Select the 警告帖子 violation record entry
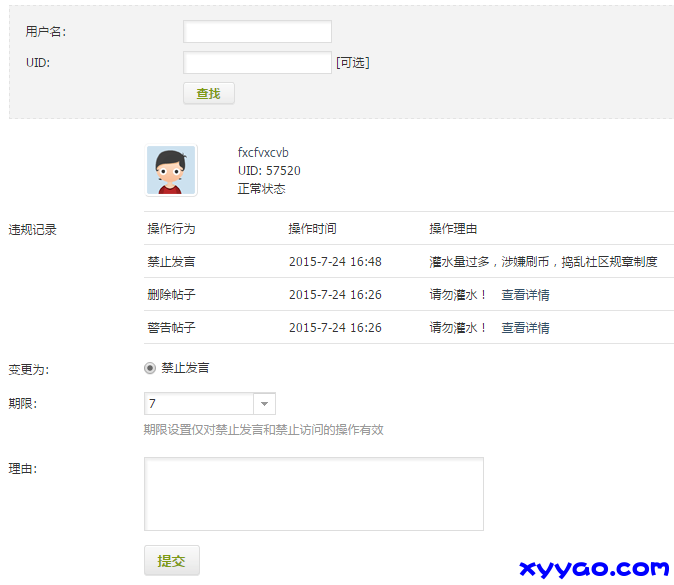 pos(171,328)
